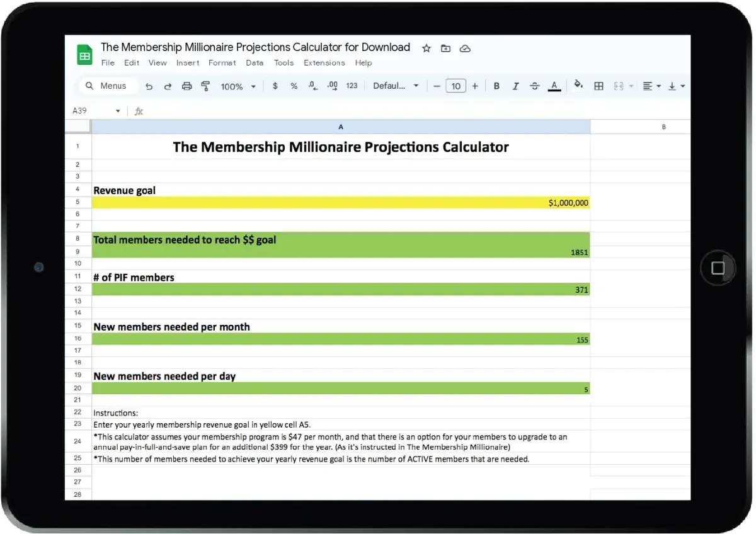Click the cell with value 1851
This screenshot has width=756, height=534.
coord(341,252)
